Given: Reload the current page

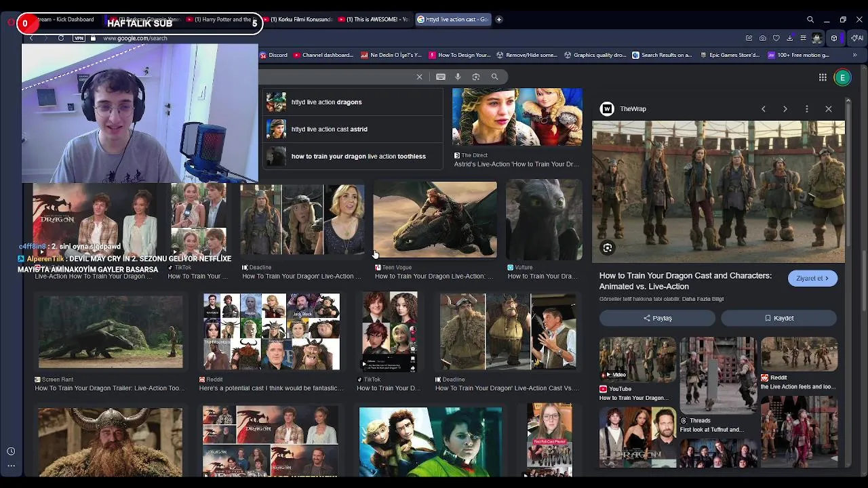Looking at the screenshot, I should (x=61, y=39).
